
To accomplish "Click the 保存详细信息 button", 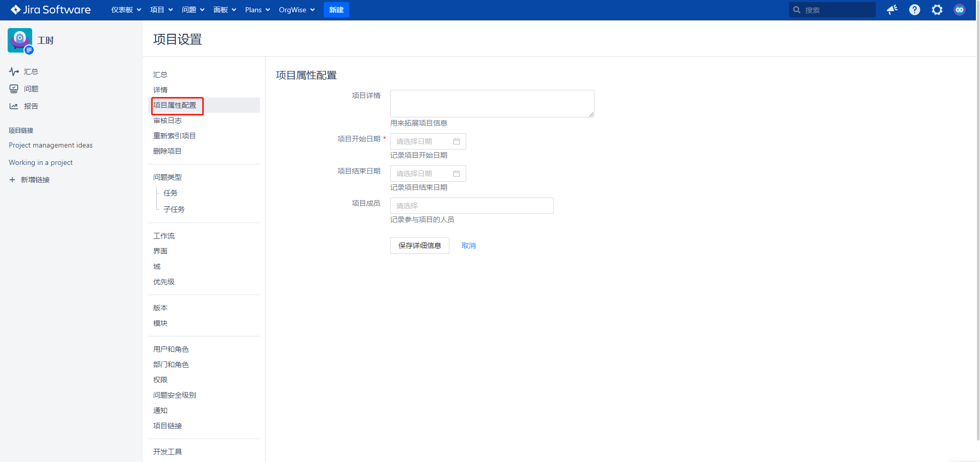I will [419, 246].
